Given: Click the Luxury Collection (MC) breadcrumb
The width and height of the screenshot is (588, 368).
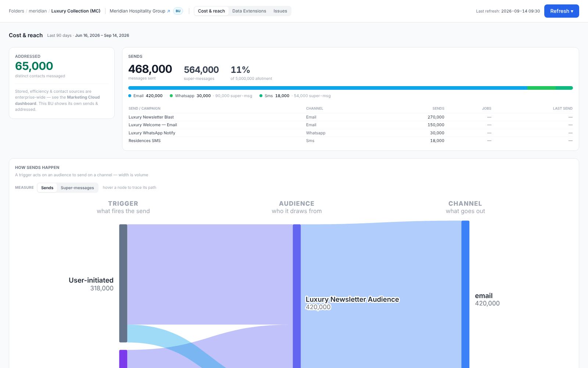Looking at the screenshot, I should (76, 11).
